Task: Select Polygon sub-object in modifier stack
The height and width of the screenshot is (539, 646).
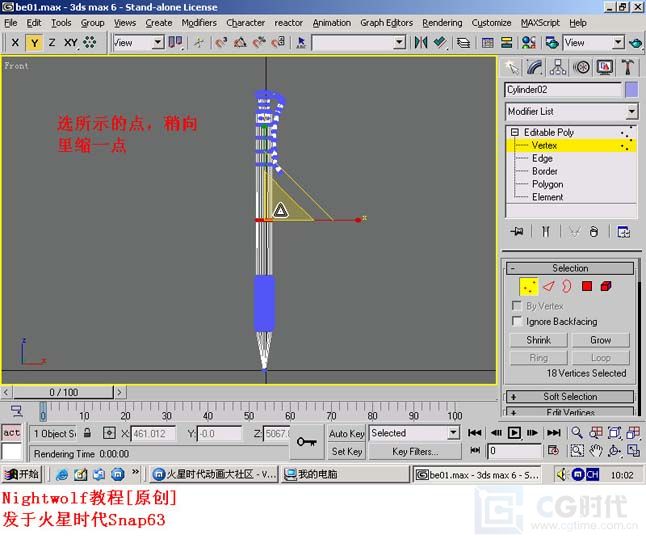Action: tap(547, 184)
